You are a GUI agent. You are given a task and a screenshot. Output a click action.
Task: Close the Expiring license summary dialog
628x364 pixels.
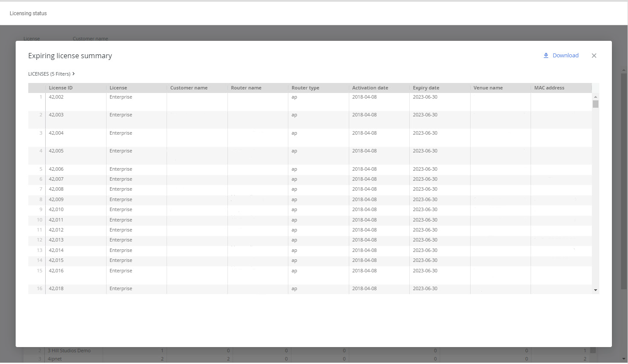click(x=594, y=56)
